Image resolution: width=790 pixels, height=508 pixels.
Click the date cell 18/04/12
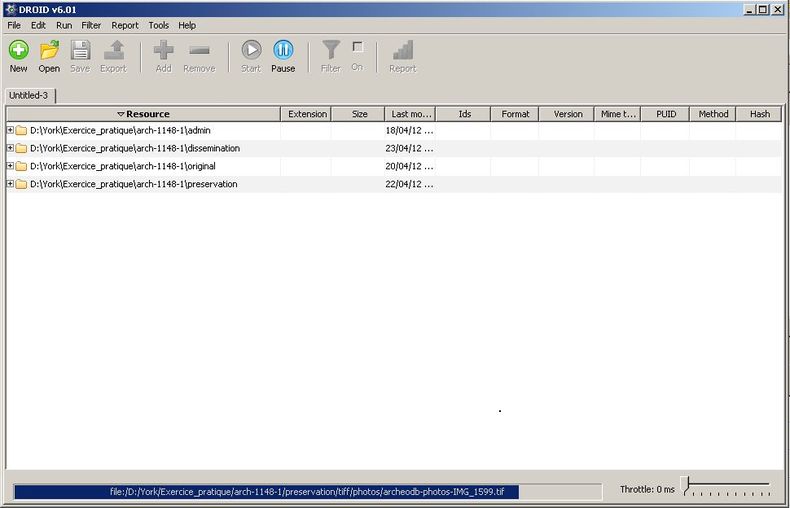[x=410, y=131]
